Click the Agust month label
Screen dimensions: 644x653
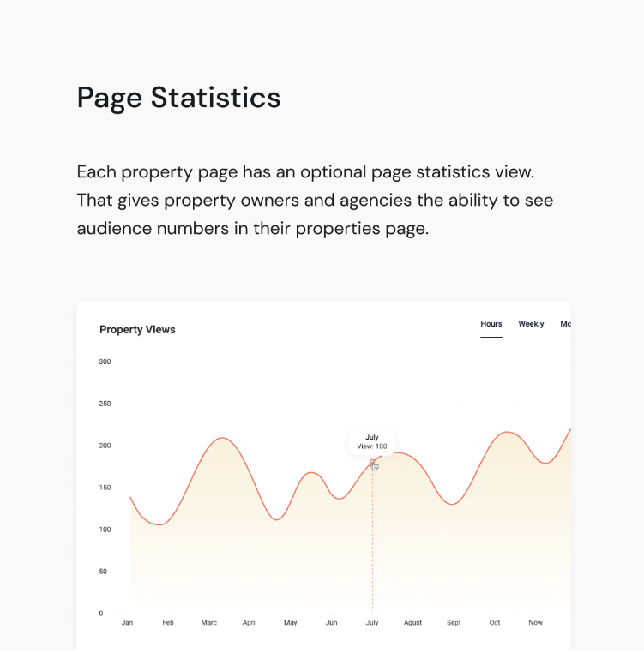tap(413, 622)
